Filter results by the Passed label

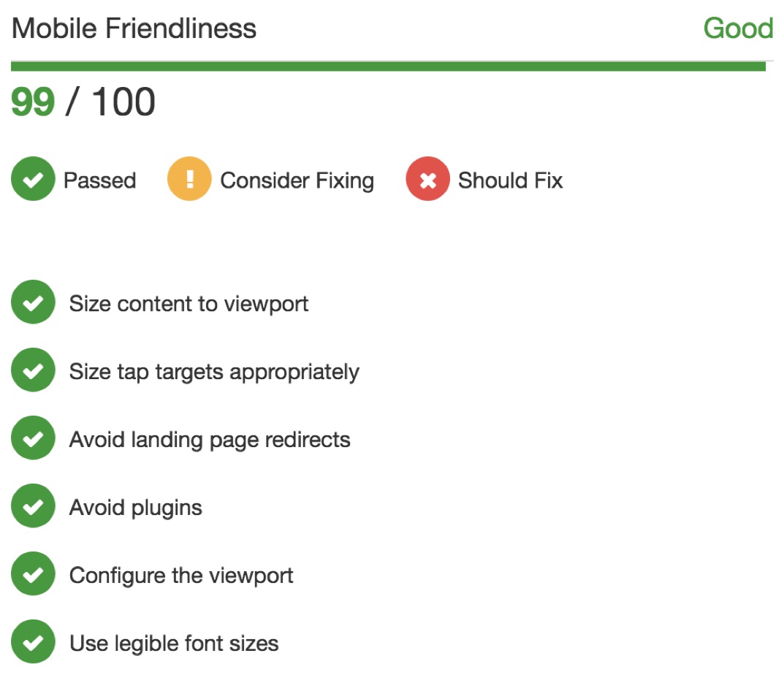coord(100,180)
